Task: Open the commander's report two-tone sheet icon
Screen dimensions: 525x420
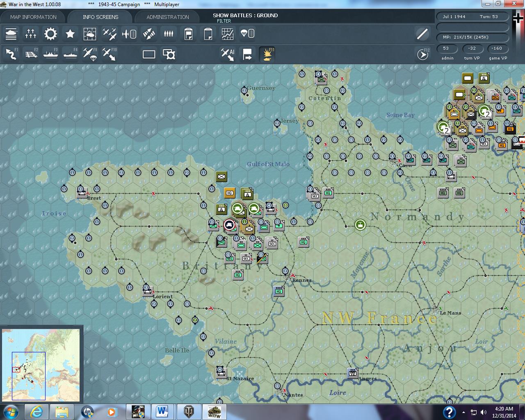Action: click(188, 34)
